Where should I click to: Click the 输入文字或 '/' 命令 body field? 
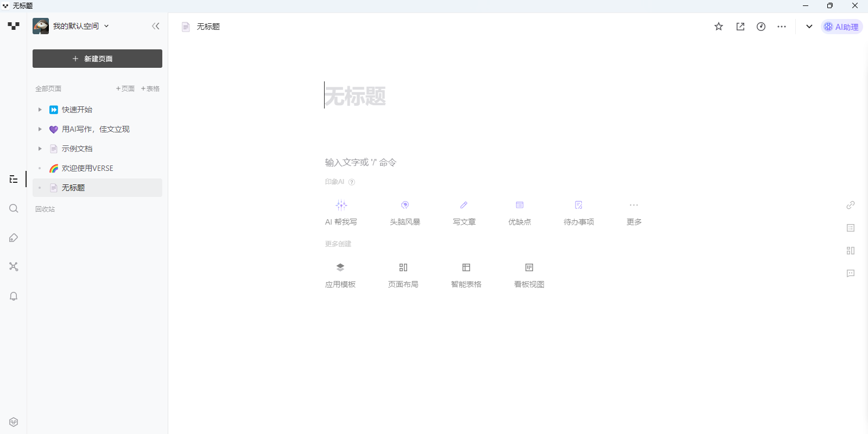pyautogui.click(x=360, y=162)
